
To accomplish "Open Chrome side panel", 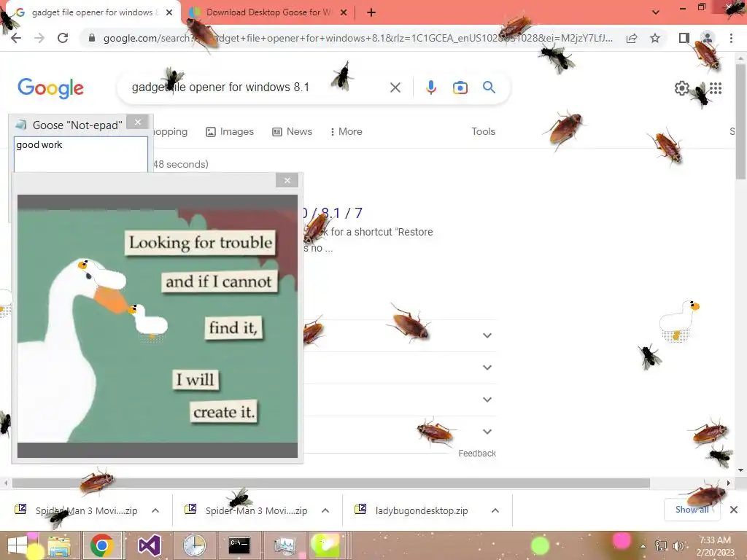I will [684, 38].
